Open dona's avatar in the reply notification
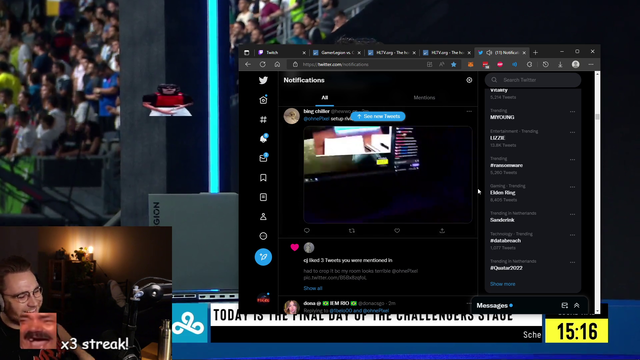The width and height of the screenshot is (640, 360). 292,307
